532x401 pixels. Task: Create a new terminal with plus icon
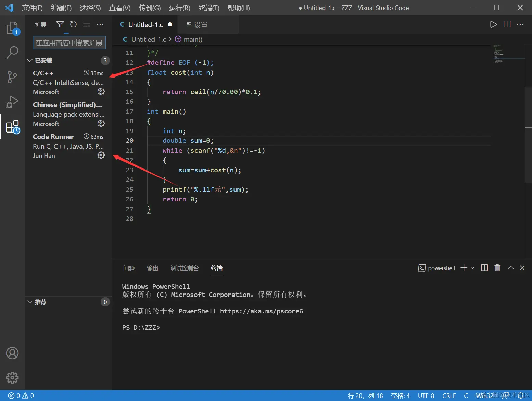(x=464, y=268)
